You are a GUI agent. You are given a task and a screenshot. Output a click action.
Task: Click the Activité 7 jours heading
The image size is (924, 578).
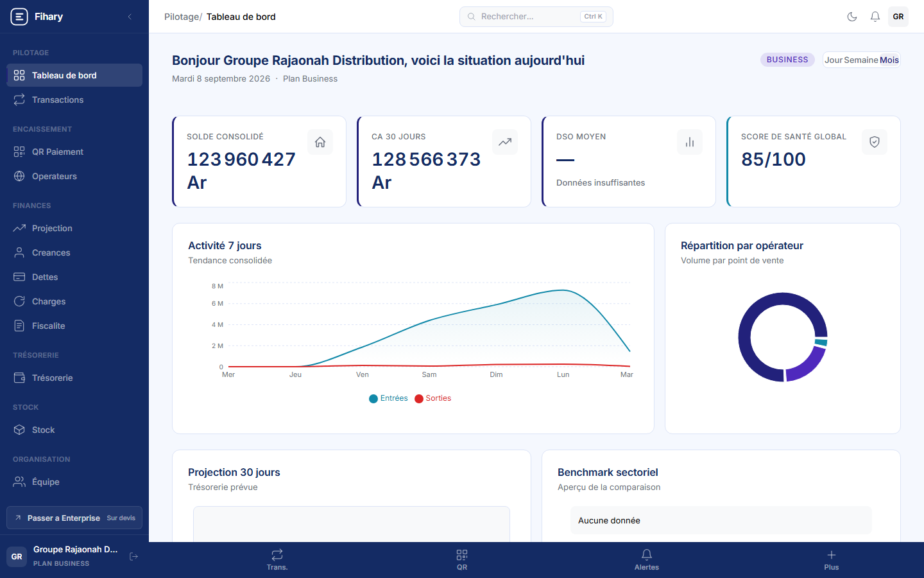pyautogui.click(x=225, y=245)
